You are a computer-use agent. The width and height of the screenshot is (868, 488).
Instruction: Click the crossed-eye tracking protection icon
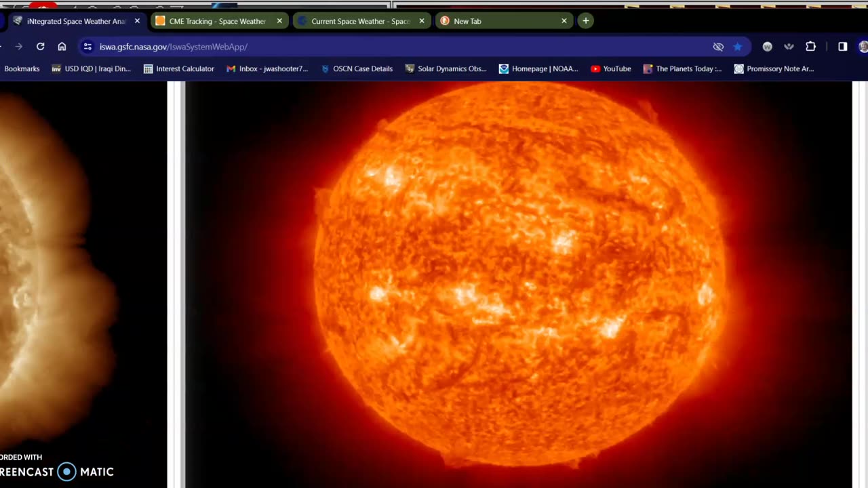pos(718,47)
